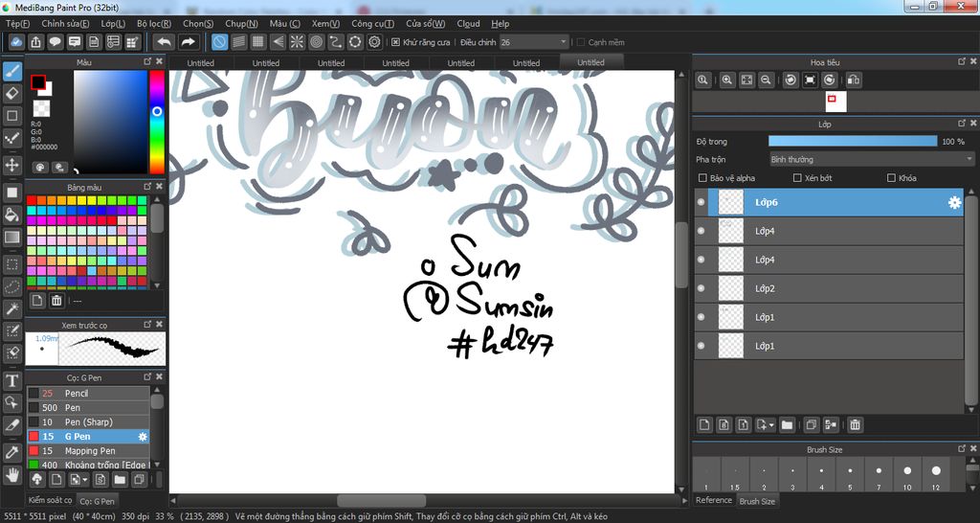
Task: Switch to the Reference tab
Action: tap(714, 500)
